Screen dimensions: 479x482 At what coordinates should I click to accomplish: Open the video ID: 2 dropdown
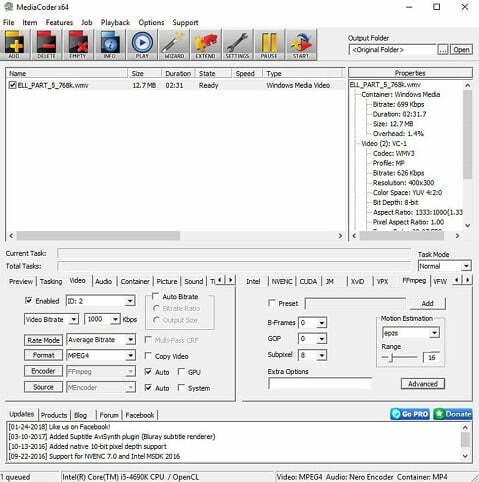[101, 301]
